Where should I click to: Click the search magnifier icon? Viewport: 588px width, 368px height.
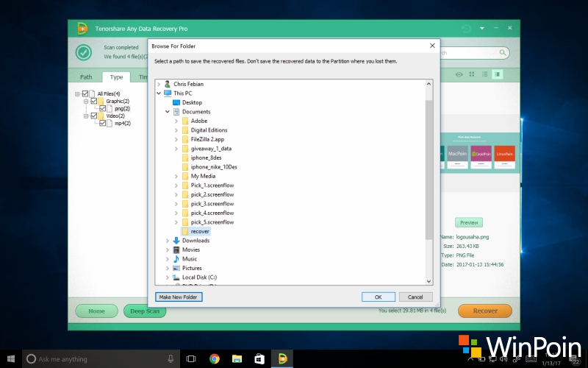(x=503, y=52)
